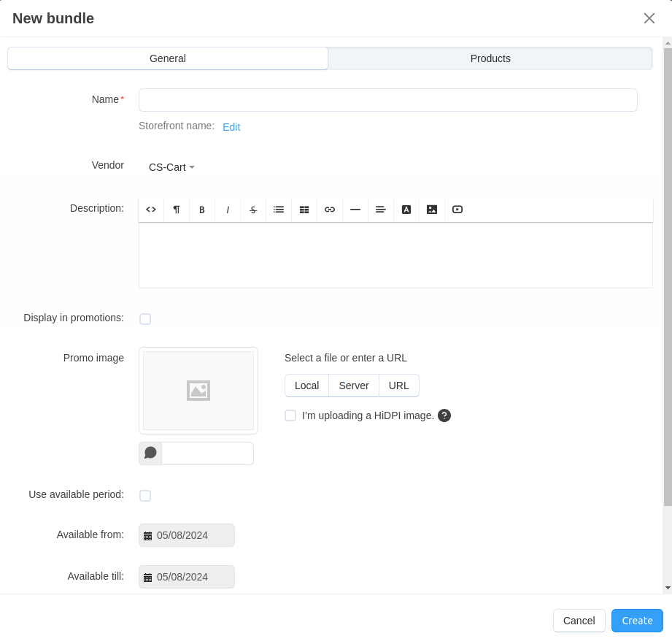Check I'm uploading a HiDPI image
The image size is (672, 644).
point(290,415)
